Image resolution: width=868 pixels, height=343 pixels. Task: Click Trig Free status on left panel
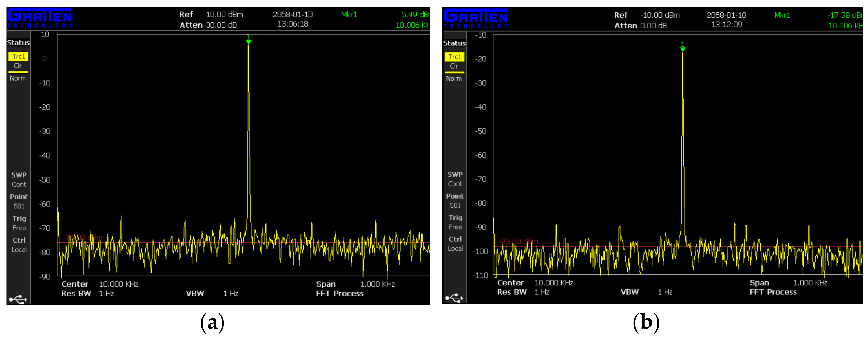pyautogui.click(x=19, y=223)
